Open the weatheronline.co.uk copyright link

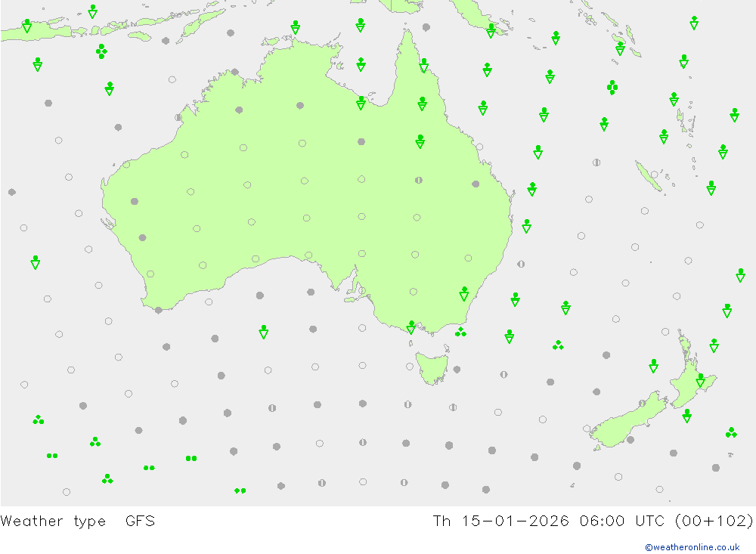coord(692,547)
